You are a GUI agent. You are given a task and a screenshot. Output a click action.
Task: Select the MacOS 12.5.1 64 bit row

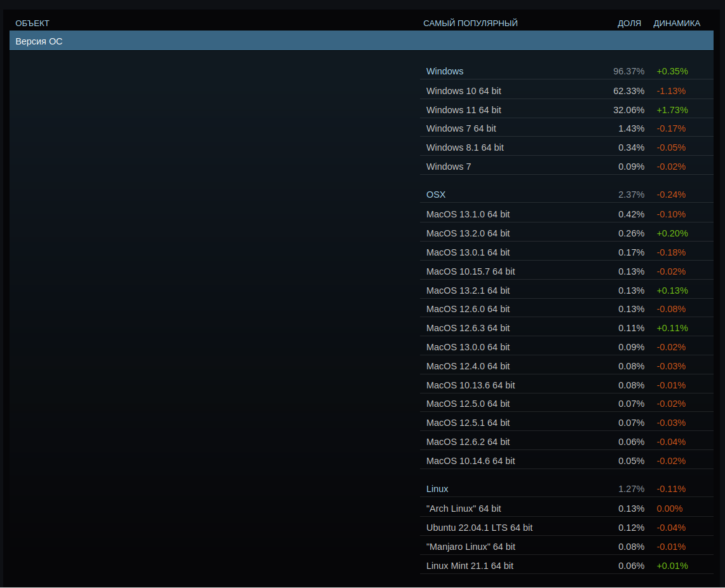[566, 422]
